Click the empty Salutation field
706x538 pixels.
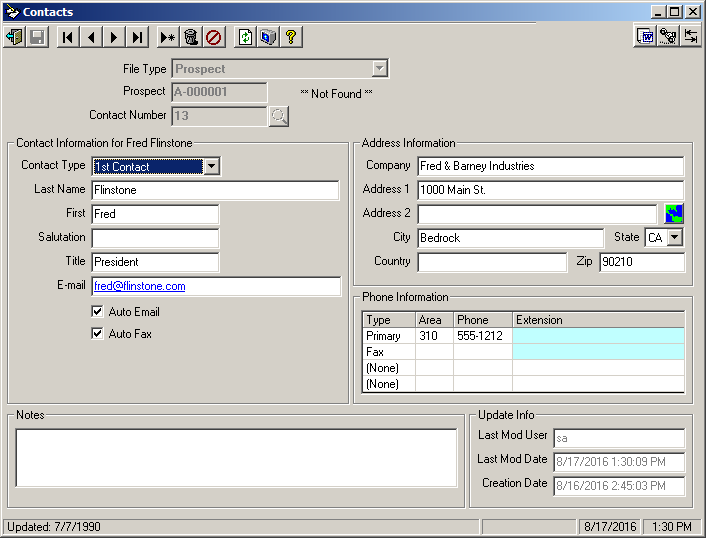click(x=155, y=238)
